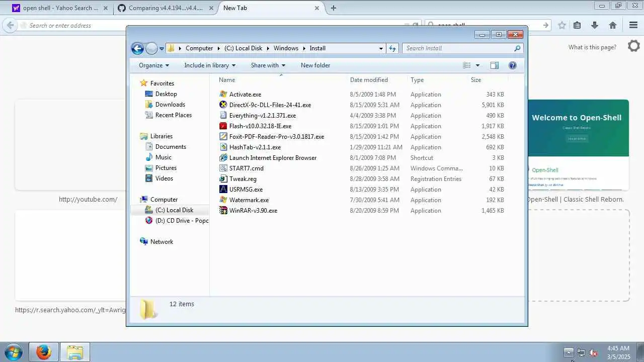The height and width of the screenshot is (362, 644).
Task: Select the Watermark.exe file icon
Action: [223, 200]
